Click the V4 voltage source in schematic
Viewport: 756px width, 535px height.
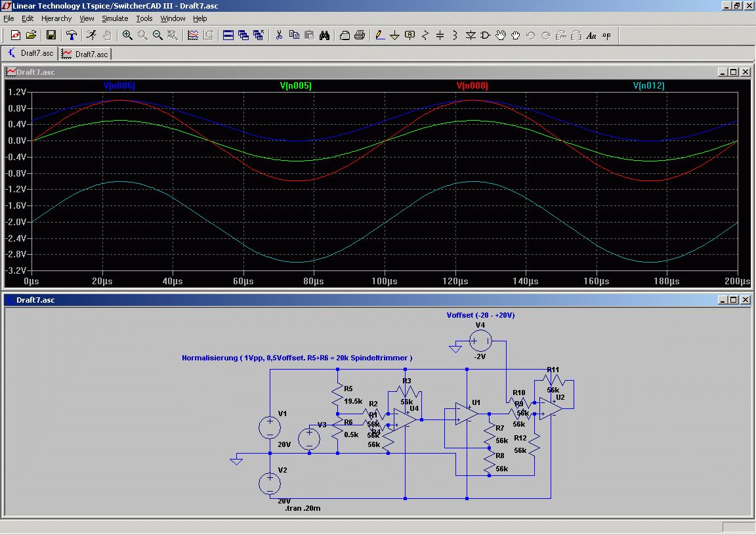[480, 341]
